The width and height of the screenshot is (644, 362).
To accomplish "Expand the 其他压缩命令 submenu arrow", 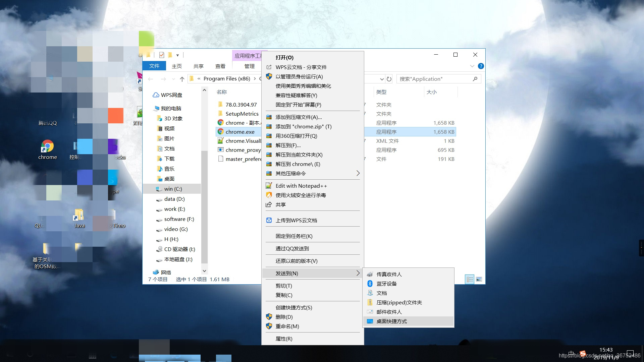I will point(358,173).
